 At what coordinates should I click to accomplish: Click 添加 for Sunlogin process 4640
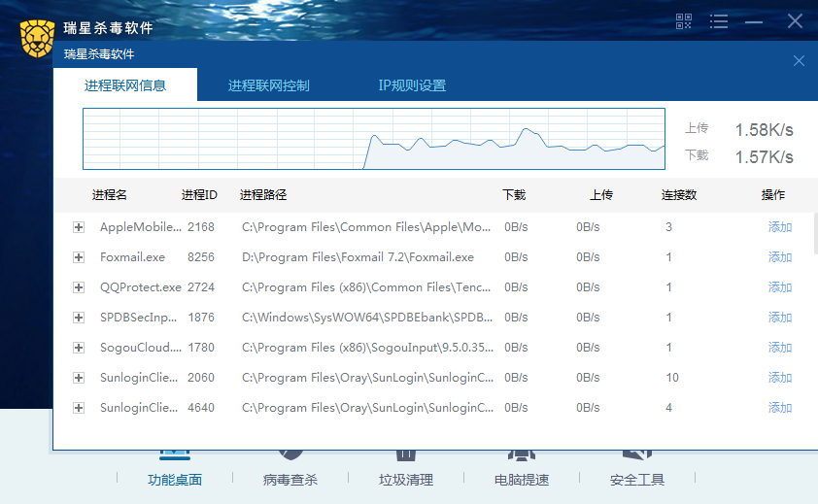[x=780, y=408]
